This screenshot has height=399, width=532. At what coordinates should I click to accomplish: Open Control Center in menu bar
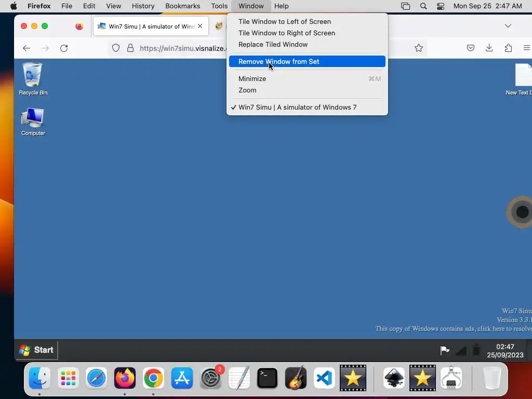[441, 6]
